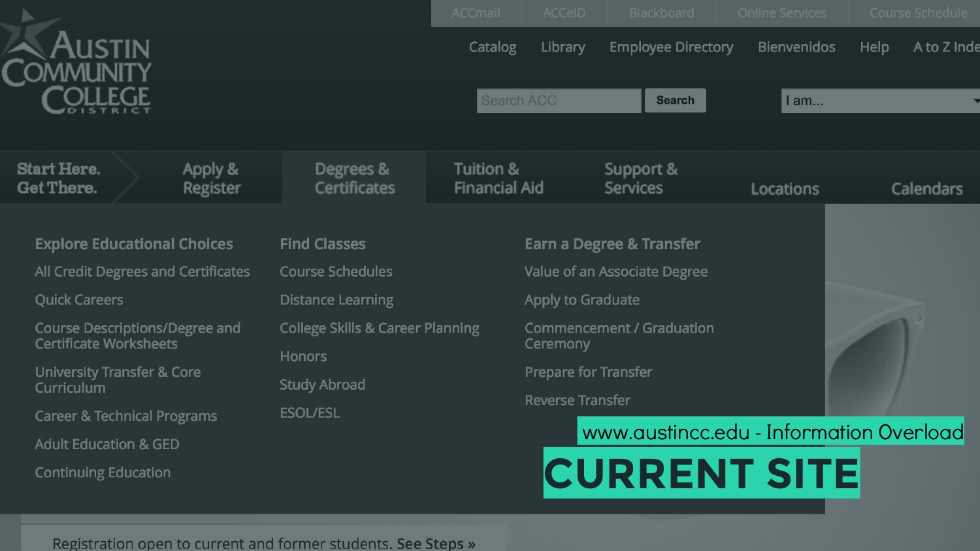Open Course Schedule in top bar
980x551 pixels.
point(918,13)
